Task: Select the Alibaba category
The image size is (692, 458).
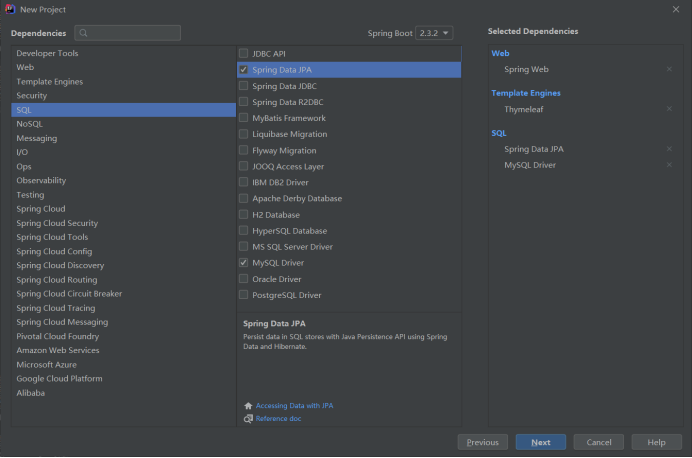Action: (124, 393)
